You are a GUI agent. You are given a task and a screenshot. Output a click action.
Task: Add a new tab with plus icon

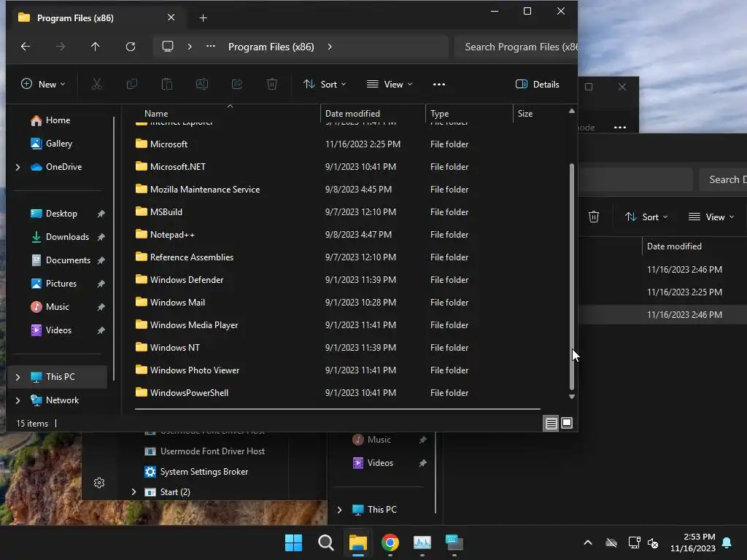203,18
